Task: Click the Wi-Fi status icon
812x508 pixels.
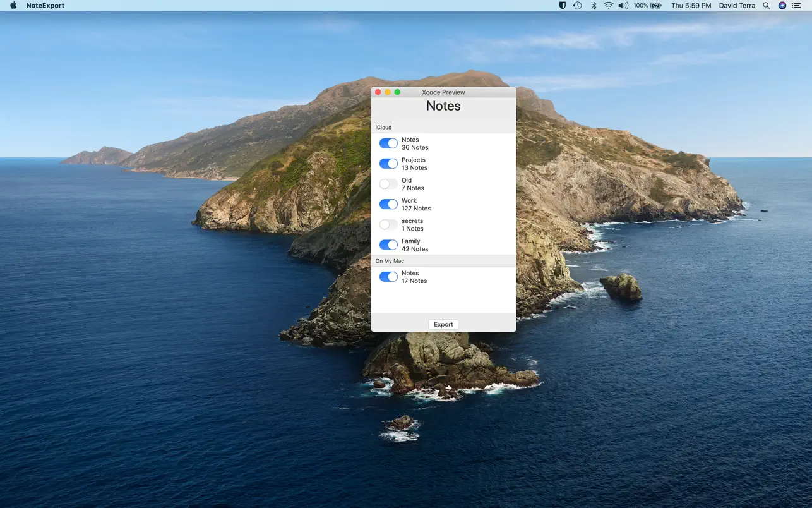Action: (608, 5)
